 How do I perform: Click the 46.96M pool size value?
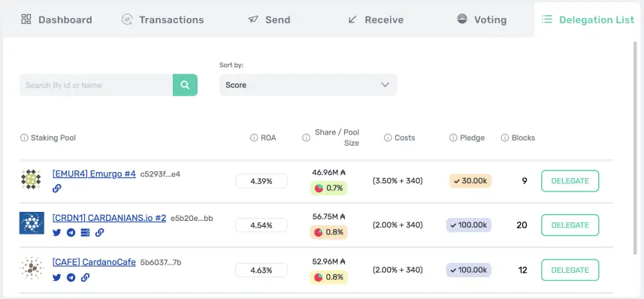click(x=328, y=173)
